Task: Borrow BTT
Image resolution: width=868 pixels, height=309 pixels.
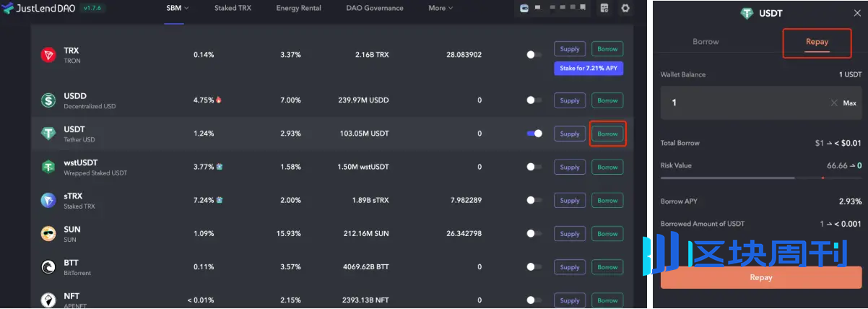Action: [607, 267]
